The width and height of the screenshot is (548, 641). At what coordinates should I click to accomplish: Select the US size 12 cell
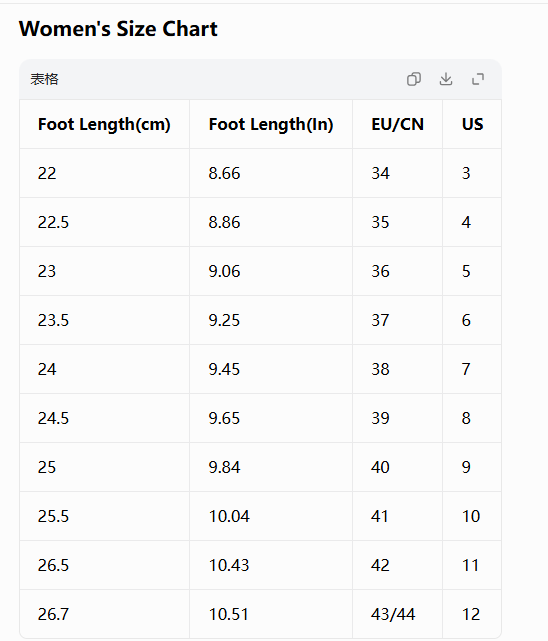(472, 614)
